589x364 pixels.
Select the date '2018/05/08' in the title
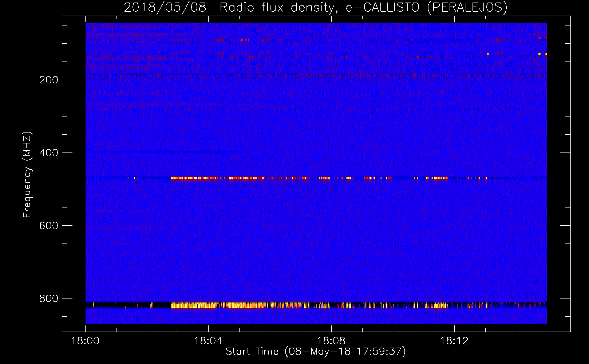coord(165,8)
